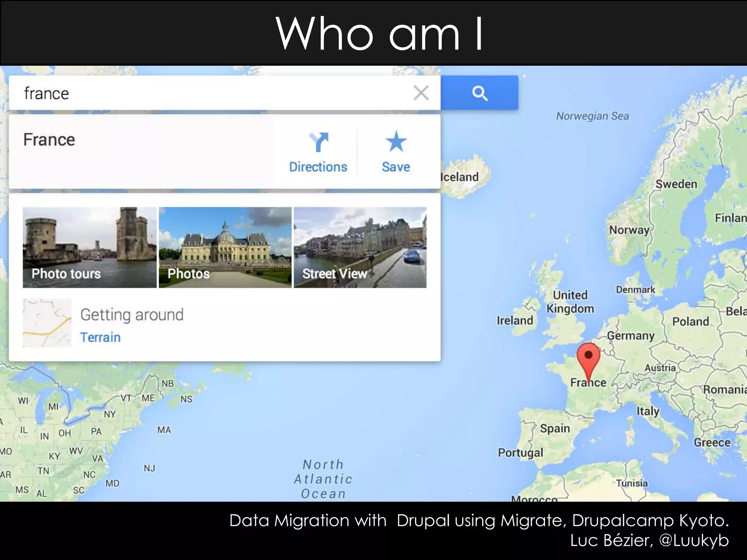Click the 'Romania' map label
Screen dimensions: 747x560
click(x=725, y=390)
